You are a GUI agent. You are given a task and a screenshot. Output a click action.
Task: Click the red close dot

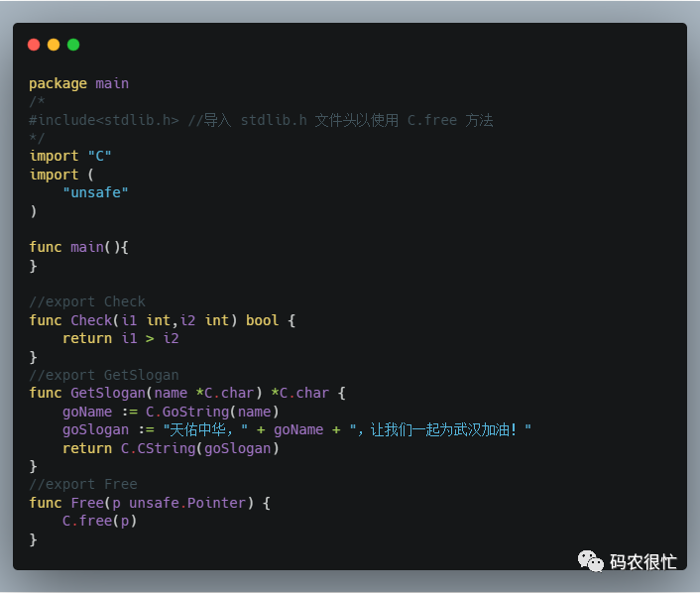click(x=34, y=45)
